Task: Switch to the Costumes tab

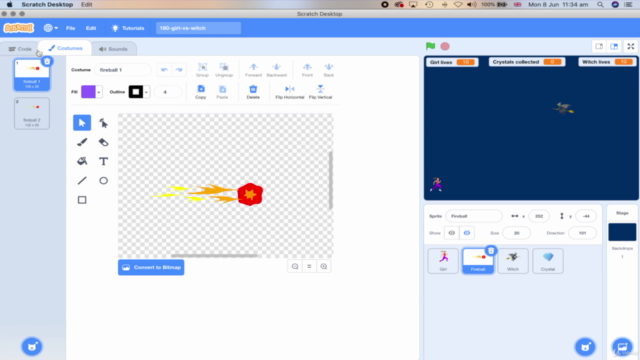Action: point(65,48)
